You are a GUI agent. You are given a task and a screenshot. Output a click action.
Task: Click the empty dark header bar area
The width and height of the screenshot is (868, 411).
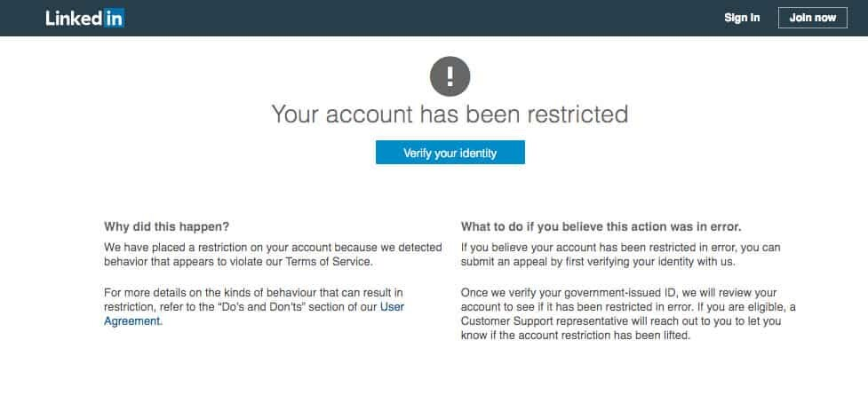pos(421,18)
